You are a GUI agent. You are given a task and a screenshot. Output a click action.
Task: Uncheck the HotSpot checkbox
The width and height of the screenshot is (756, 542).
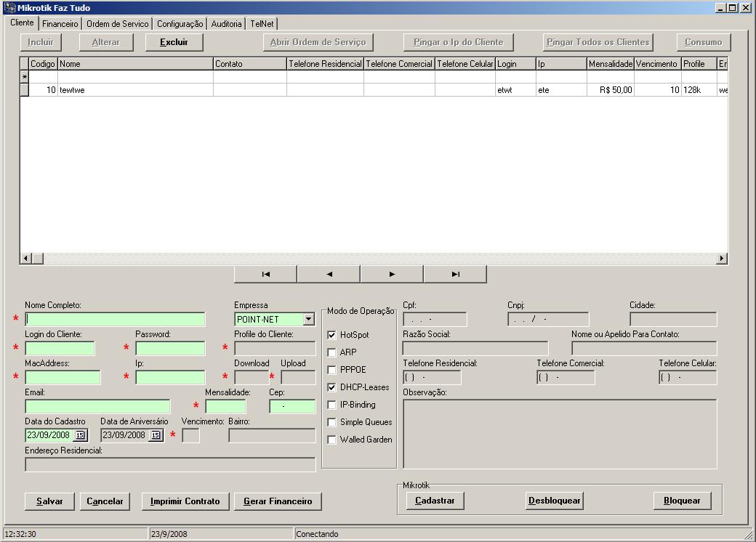click(x=332, y=335)
